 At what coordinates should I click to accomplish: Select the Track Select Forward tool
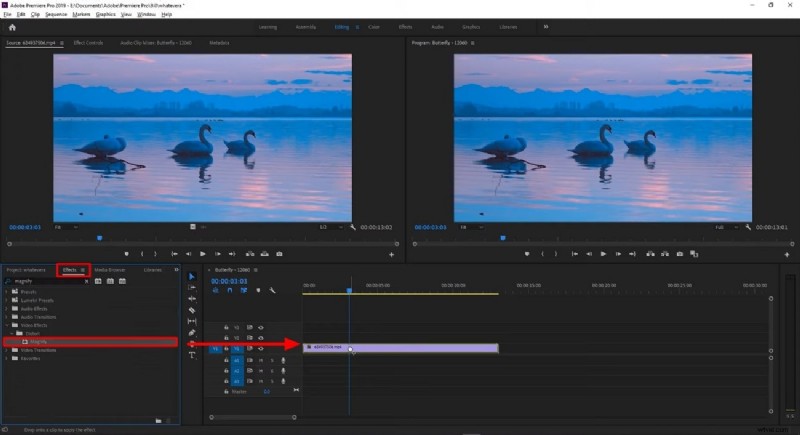(192, 288)
